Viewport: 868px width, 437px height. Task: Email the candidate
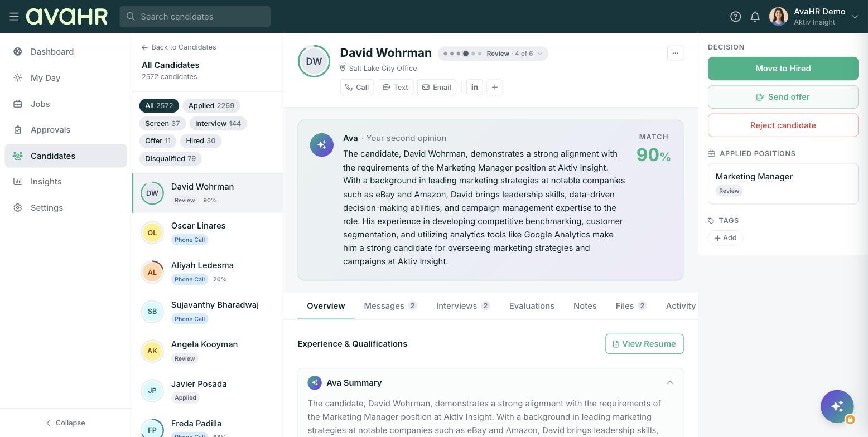pos(437,88)
